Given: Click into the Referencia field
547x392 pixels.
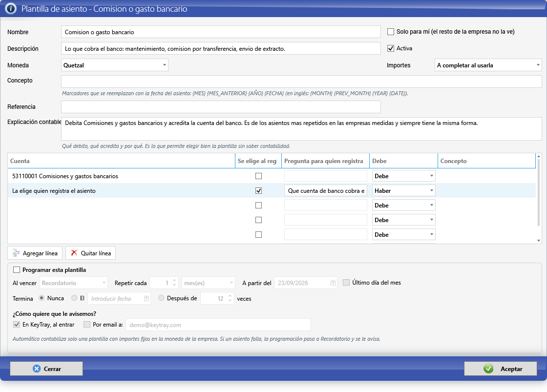Looking at the screenshot, I should (x=221, y=107).
